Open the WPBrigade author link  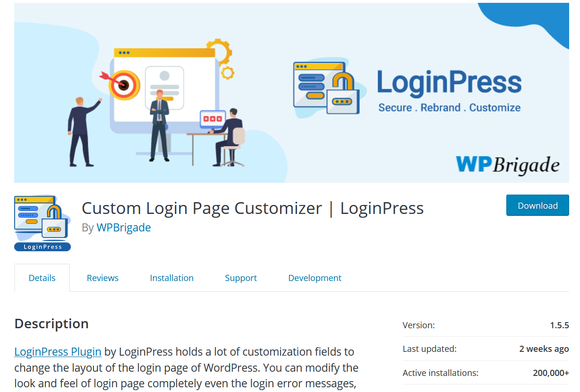[x=124, y=227]
